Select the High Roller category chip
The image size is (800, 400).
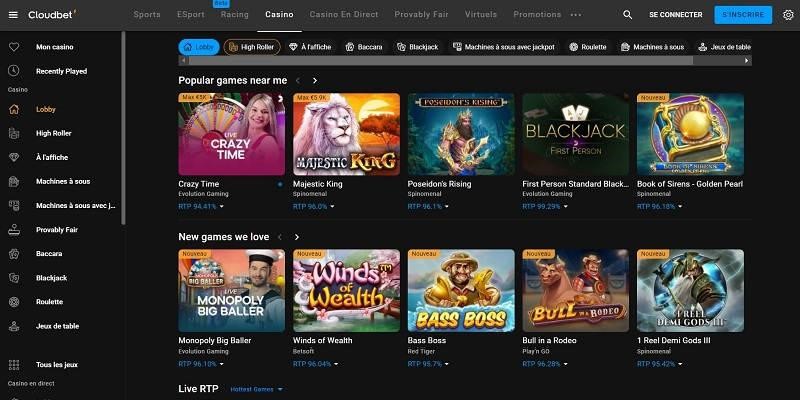pyautogui.click(x=252, y=47)
